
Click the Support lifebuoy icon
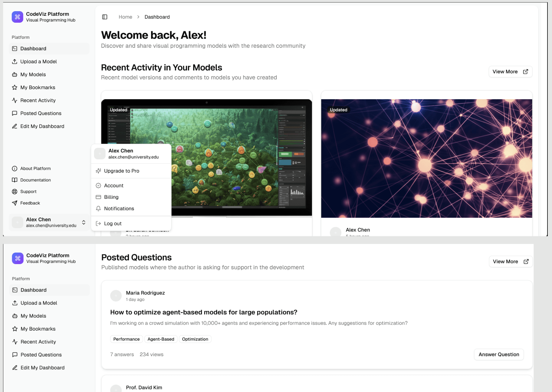(x=15, y=191)
